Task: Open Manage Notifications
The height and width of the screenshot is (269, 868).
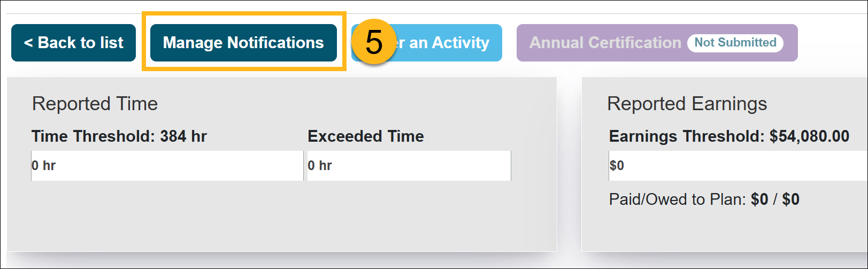Action: pyautogui.click(x=243, y=43)
